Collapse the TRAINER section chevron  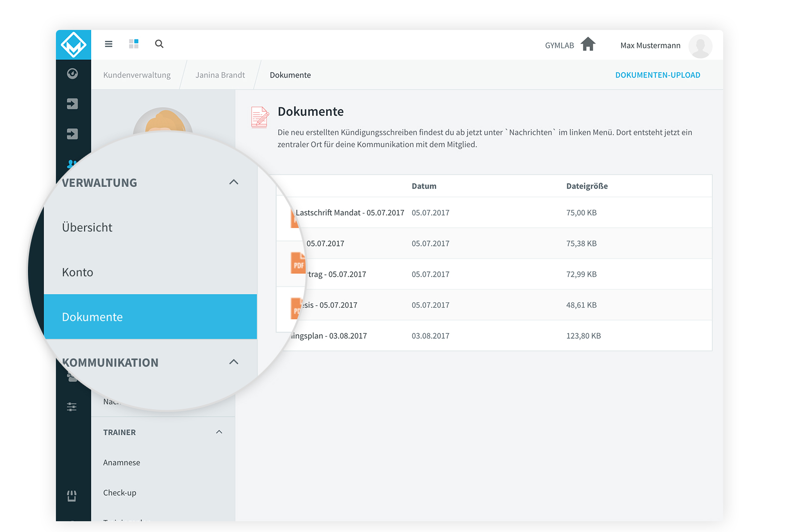pyautogui.click(x=219, y=432)
